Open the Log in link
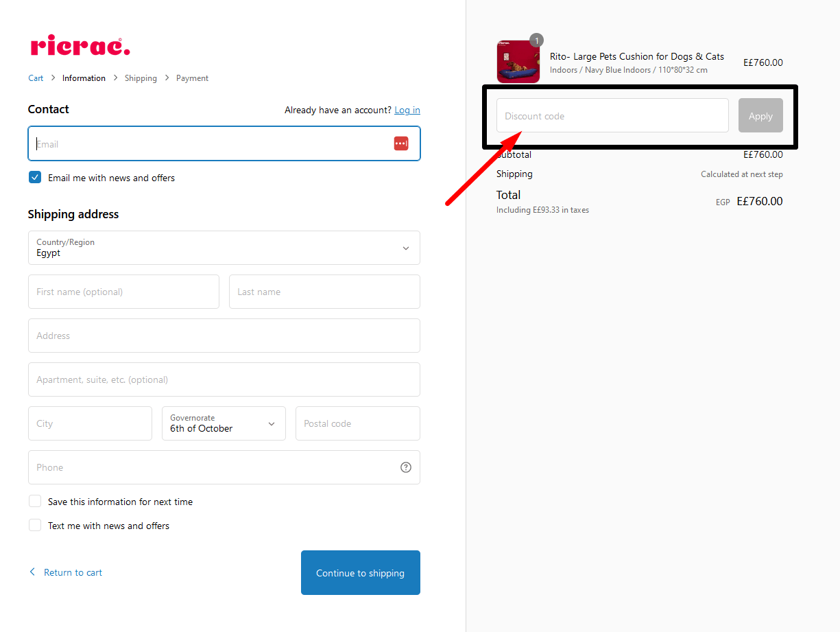 407,110
